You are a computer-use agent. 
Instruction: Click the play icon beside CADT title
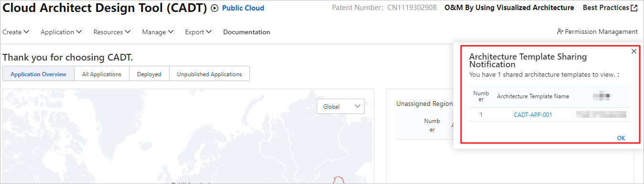214,8
